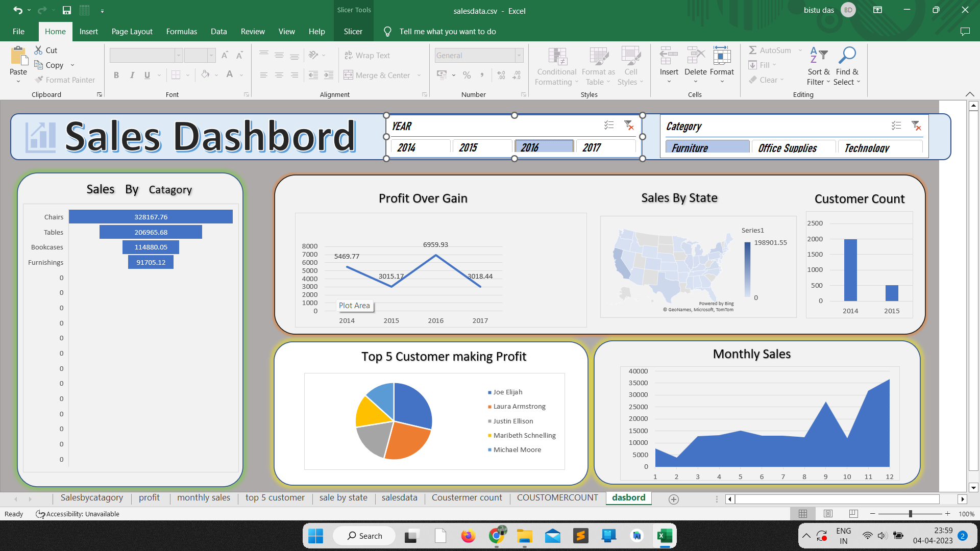The height and width of the screenshot is (551, 980).
Task: Customize Quick Access Toolbar dropdown
Action: pos(103,11)
